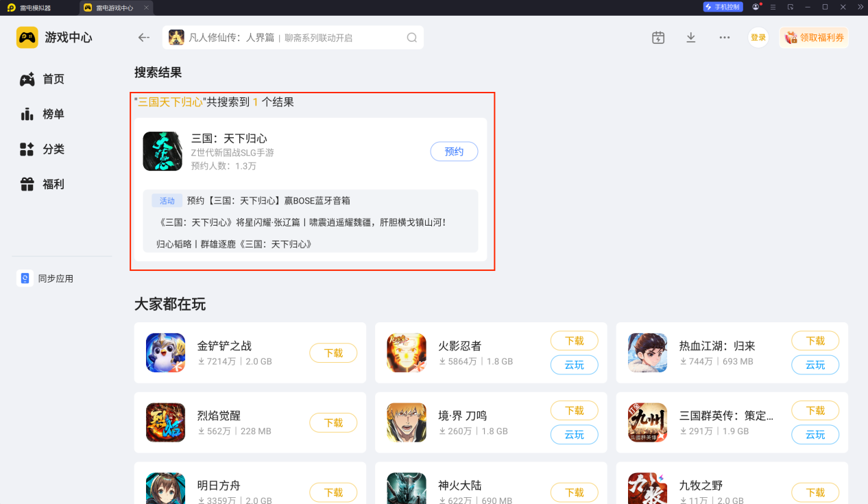This screenshot has width=868, height=504.
Task: Download 九牧之野
Action: pos(815,492)
